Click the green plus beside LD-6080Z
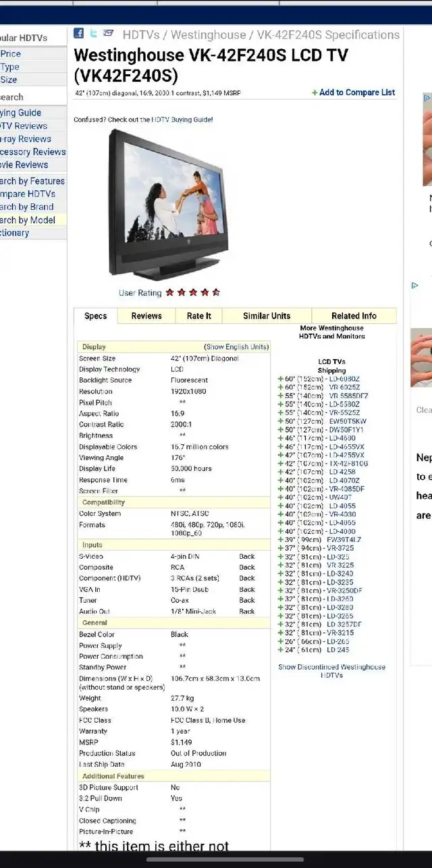This screenshot has height=868, width=432. pos(281,379)
